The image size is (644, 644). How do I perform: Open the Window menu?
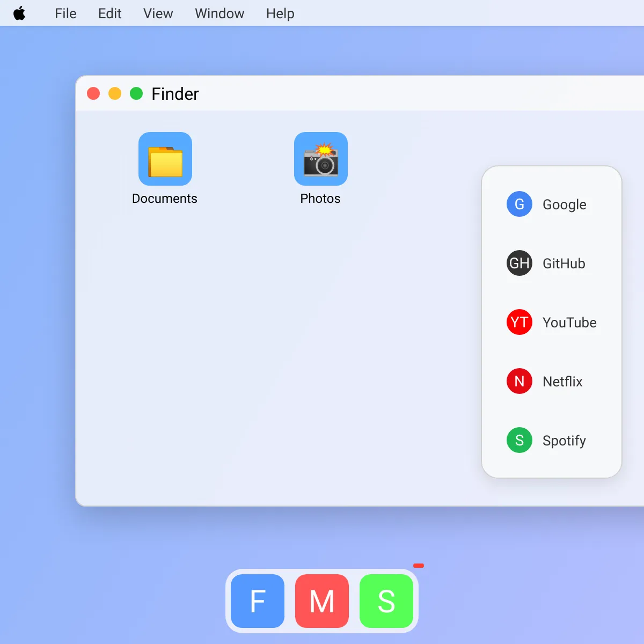pyautogui.click(x=219, y=13)
